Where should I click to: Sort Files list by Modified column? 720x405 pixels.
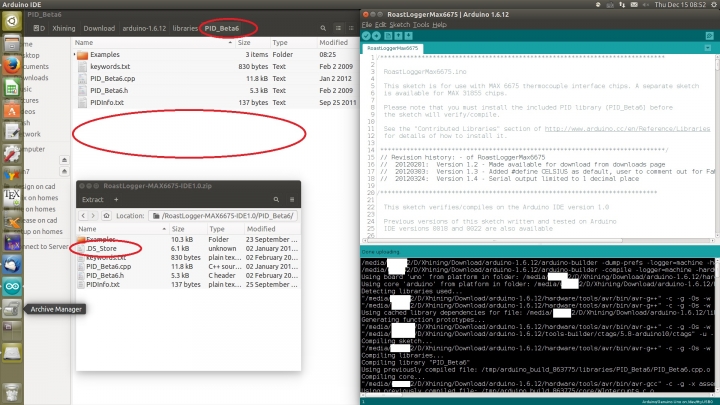[x=338, y=42]
